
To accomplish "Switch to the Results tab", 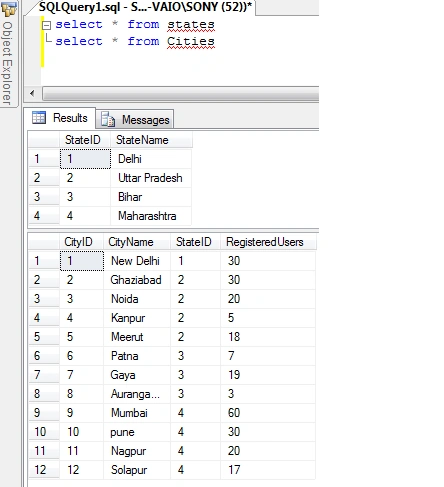I will point(60,118).
